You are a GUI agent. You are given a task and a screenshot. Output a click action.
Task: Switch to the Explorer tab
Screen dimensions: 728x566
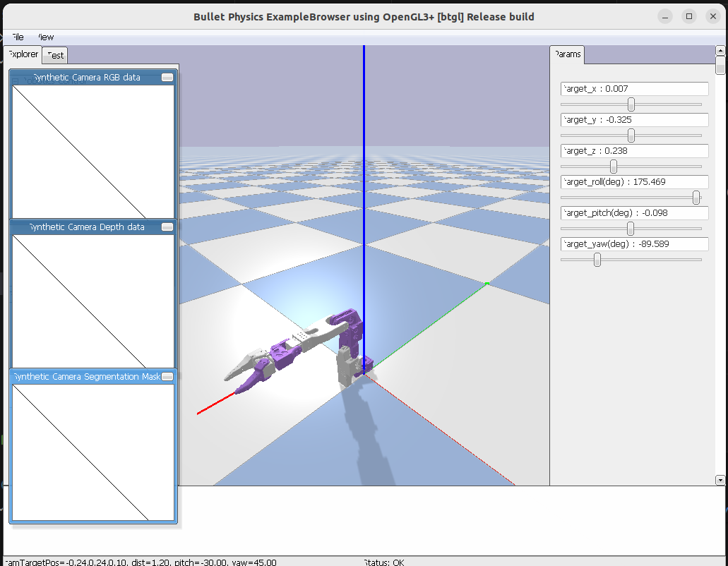23,54
